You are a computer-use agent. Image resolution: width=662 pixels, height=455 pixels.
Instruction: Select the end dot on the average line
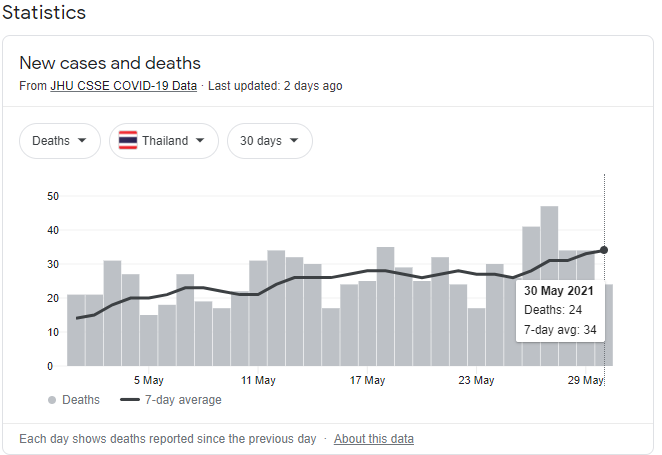(604, 250)
